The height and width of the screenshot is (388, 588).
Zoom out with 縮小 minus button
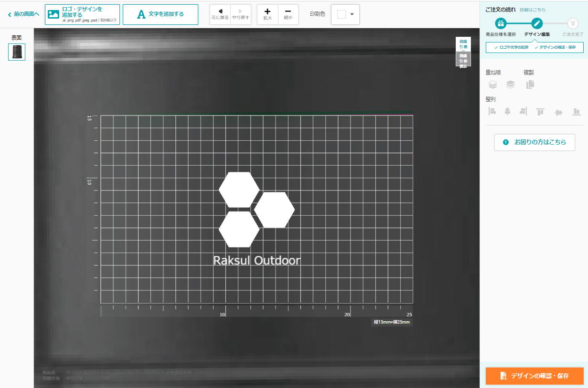(x=288, y=14)
